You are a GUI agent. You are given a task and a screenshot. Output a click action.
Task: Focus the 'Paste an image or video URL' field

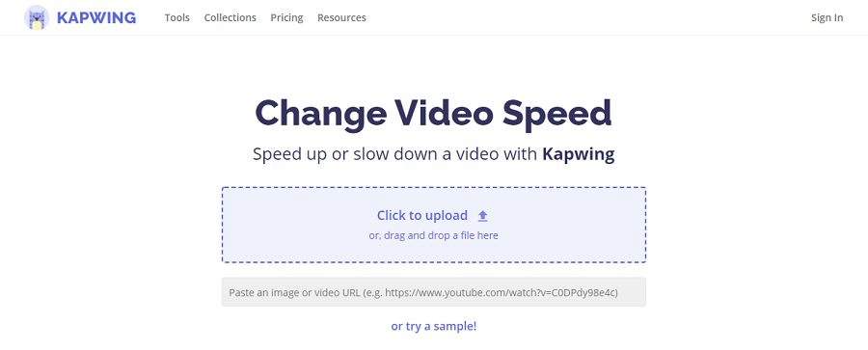[434, 292]
